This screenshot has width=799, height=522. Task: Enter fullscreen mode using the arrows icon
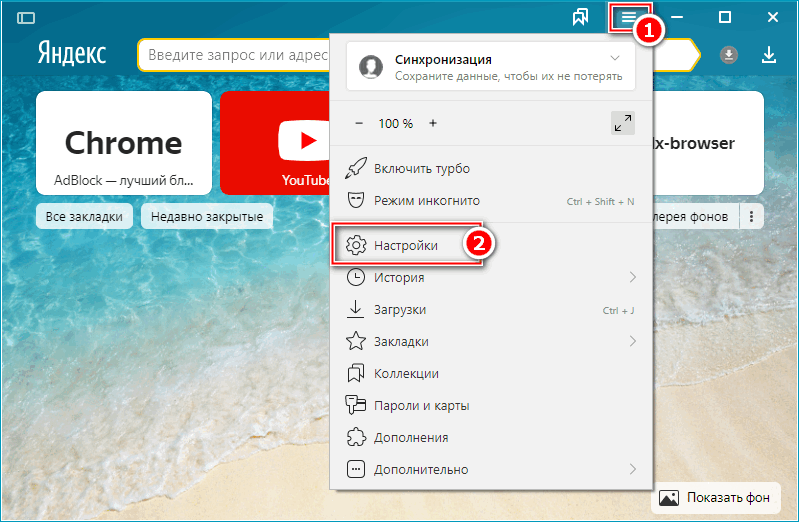(x=623, y=123)
